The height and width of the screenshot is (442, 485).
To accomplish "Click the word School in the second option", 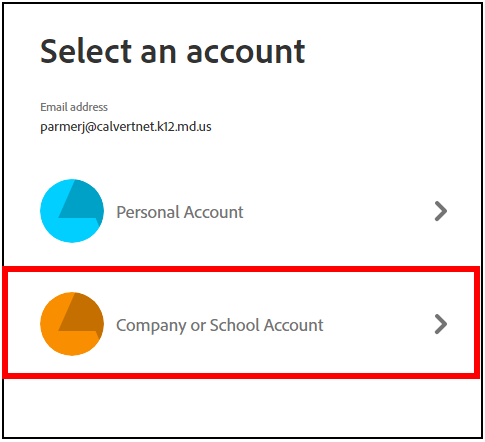I will [235, 325].
